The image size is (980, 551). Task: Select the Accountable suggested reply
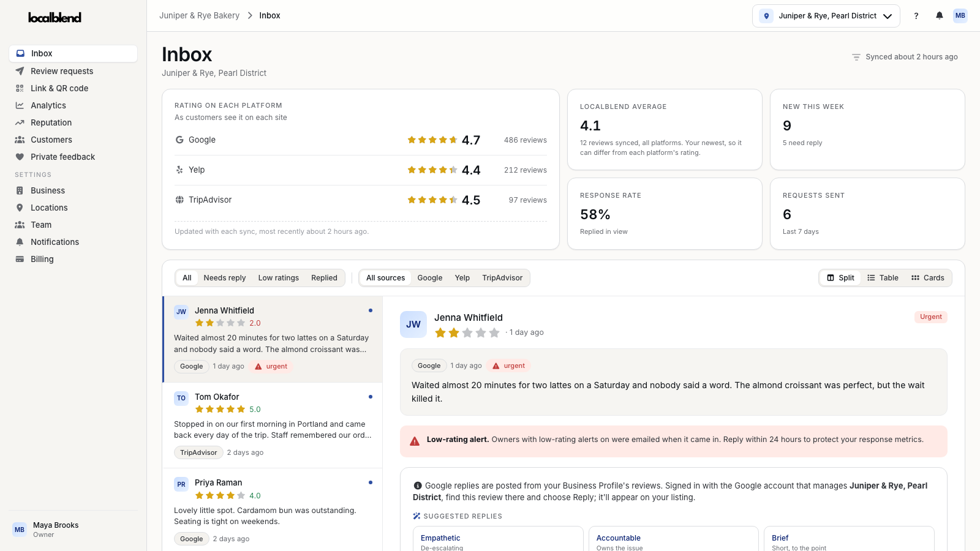coord(674,539)
